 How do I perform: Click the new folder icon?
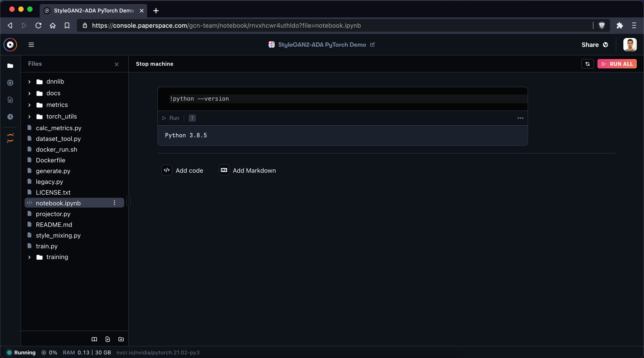tap(121, 339)
